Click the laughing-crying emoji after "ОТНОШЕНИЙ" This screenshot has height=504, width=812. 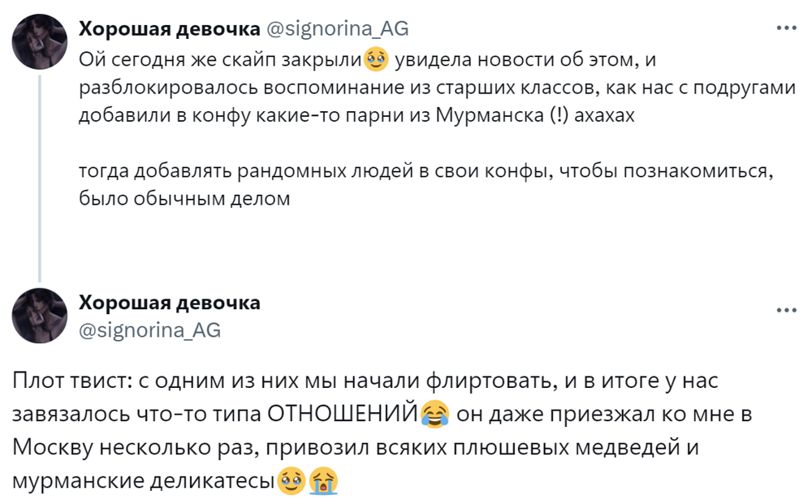[x=436, y=414]
